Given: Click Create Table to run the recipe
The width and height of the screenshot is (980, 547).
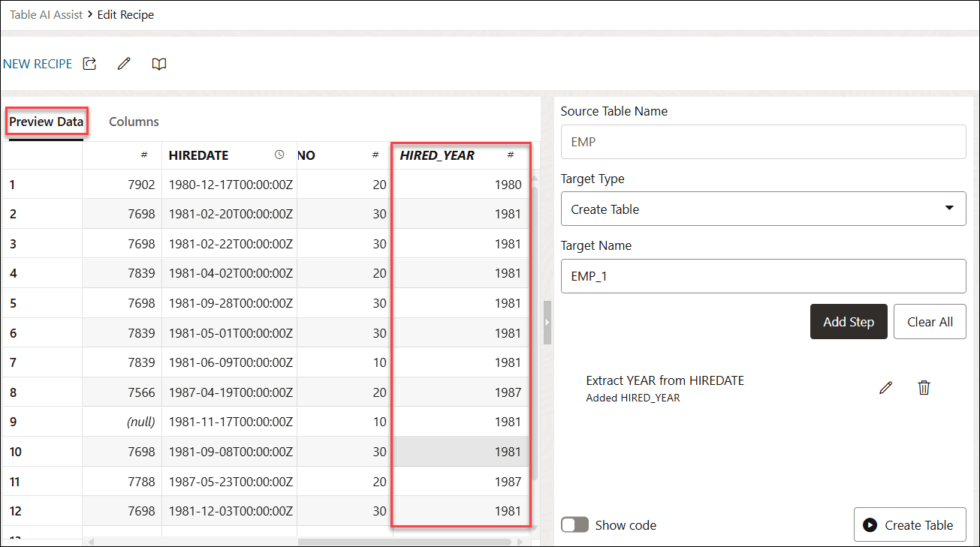Looking at the screenshot, I should click(909, 524).
